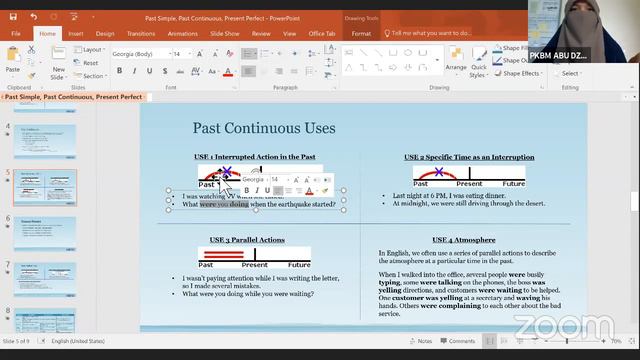Toggle Strikethrough in the ribbon
Viewport: 640px width, 360px height.
pos(180,71)
